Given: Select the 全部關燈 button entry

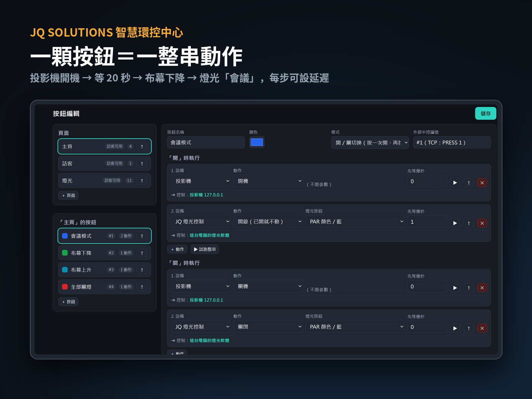Looking at the screenshot, I should tap(104, 287).
